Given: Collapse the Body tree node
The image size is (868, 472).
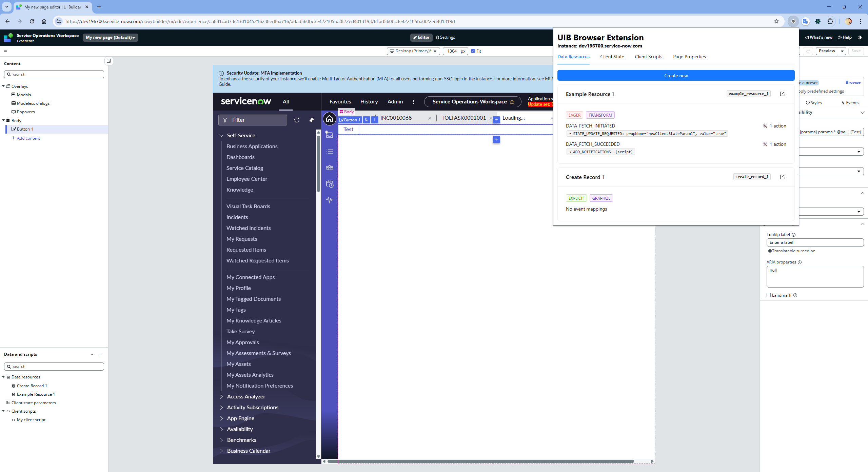Looking at the screenshot, I should click(3, 120).
